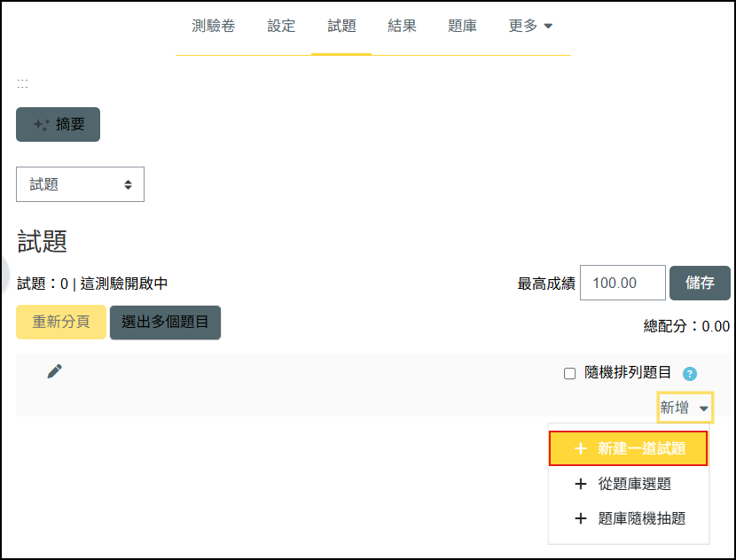Viewport: 736px width, 560px height.
Task: Choose 從題庫選題 menu item
Action: coord(628,484)
